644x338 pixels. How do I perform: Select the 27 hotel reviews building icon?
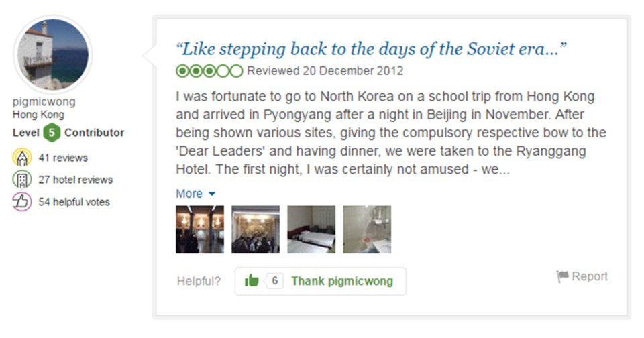point(22,180)
